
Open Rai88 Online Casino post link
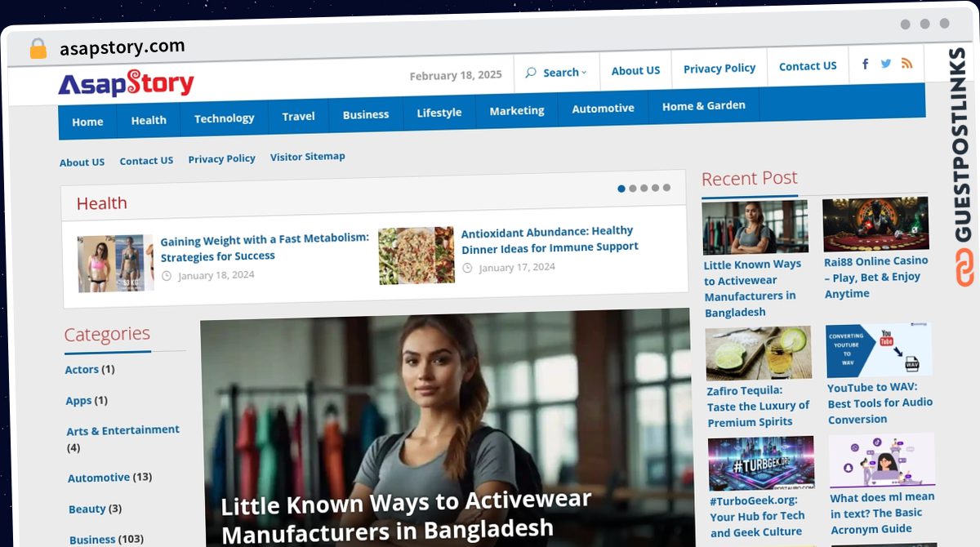tap(875, 277)
